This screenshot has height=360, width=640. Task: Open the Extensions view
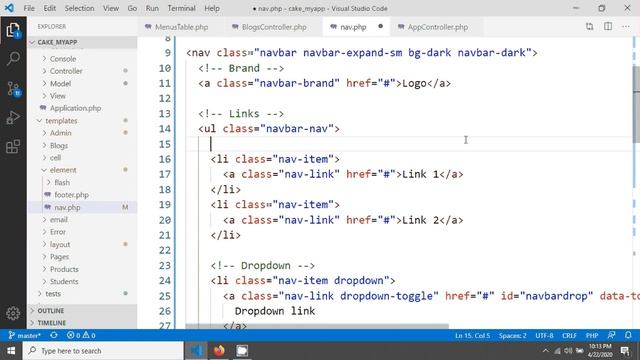coord(13,147)
